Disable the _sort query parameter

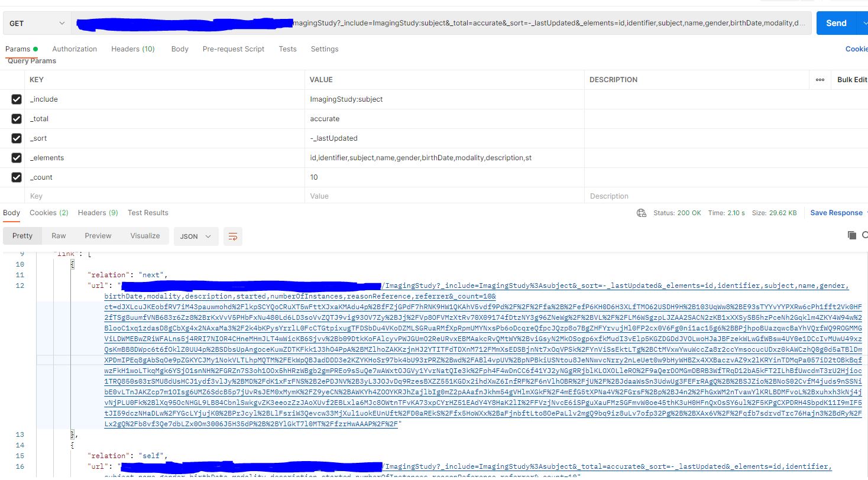16,138
